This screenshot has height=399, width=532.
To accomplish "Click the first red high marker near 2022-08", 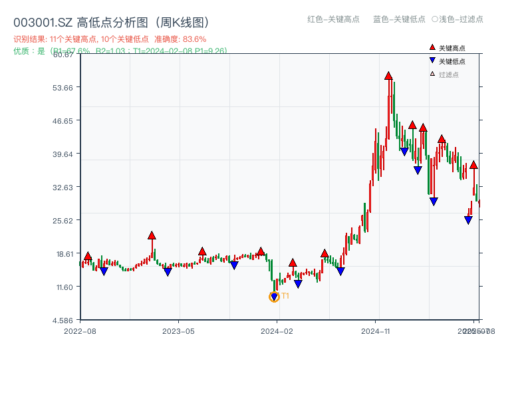I will pos(88,256).
